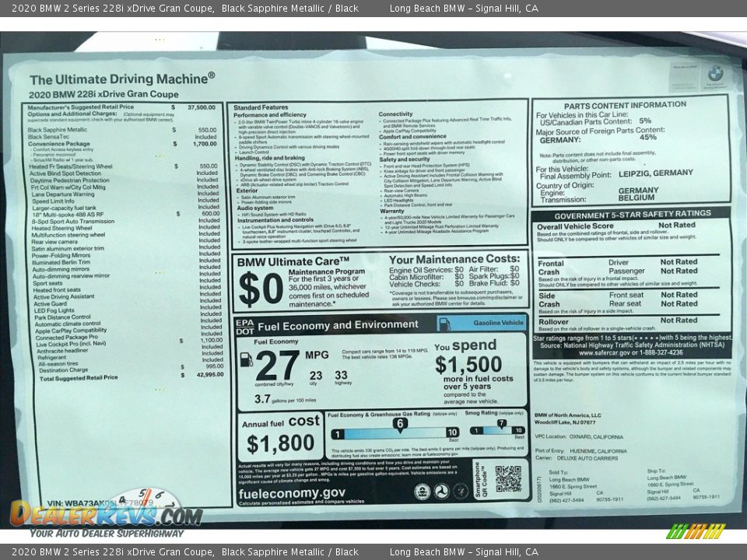Click 'Total Suggested Retail Price' label

(x=79, y=378)
